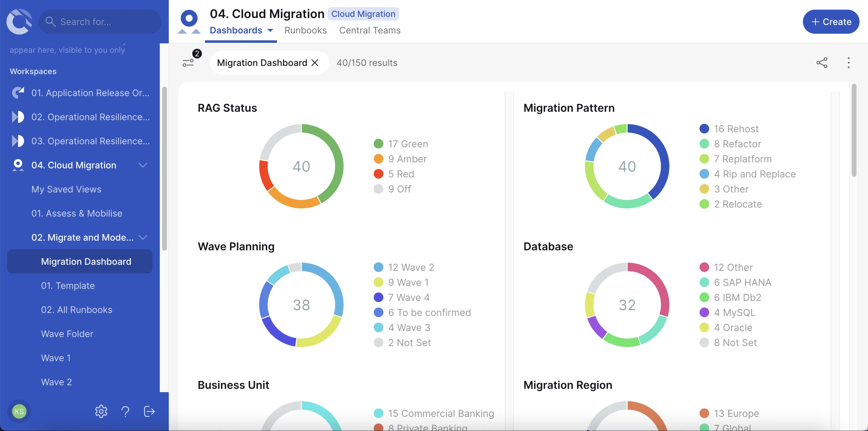The image size is (868, 431).
Task: Click the green dot beside 17 Green
Action: click(379, 143)
